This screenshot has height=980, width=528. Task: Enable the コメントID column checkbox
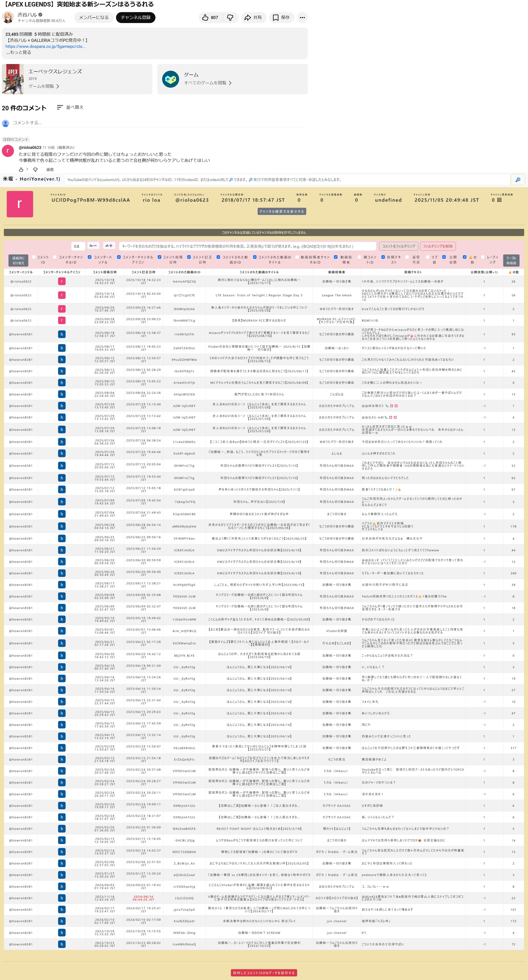pos(34,257)
